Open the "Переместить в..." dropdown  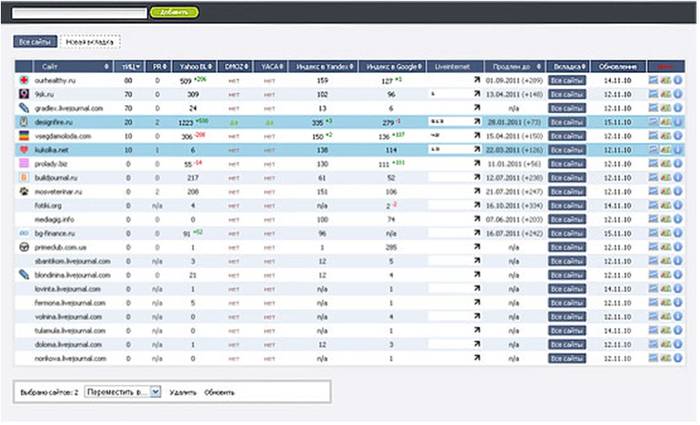123,392
